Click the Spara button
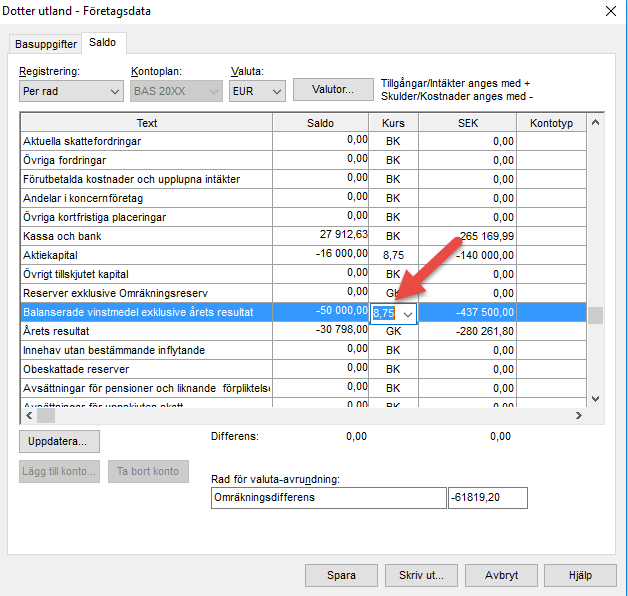This screenshot has height=596, width=628. point(341,575)
